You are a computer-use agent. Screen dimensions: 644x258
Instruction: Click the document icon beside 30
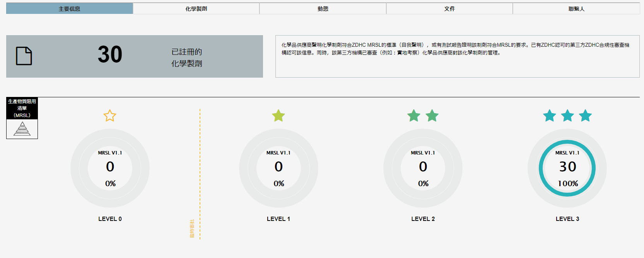(x=24, y=56)
